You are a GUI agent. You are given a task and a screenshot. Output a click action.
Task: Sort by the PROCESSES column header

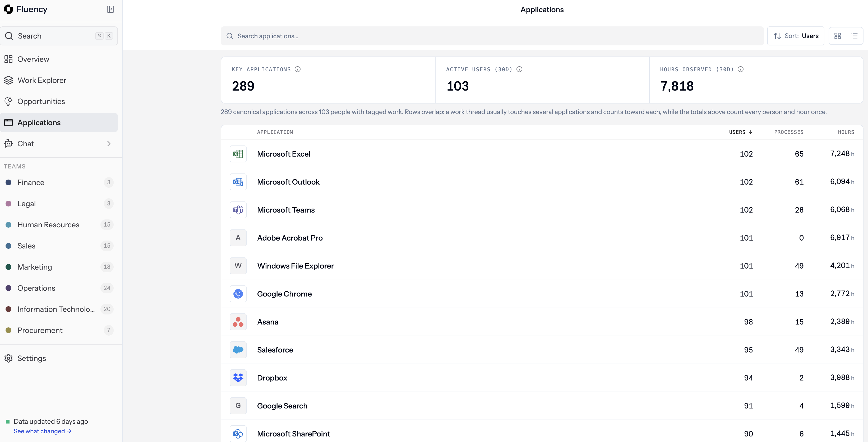coord(788,132)
